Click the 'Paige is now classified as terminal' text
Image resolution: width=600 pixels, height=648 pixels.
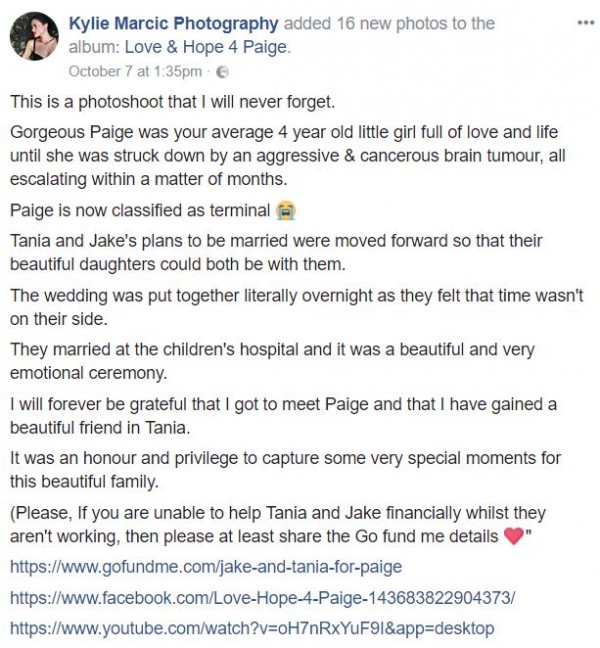pyautogui.click(x=140, y=211)
